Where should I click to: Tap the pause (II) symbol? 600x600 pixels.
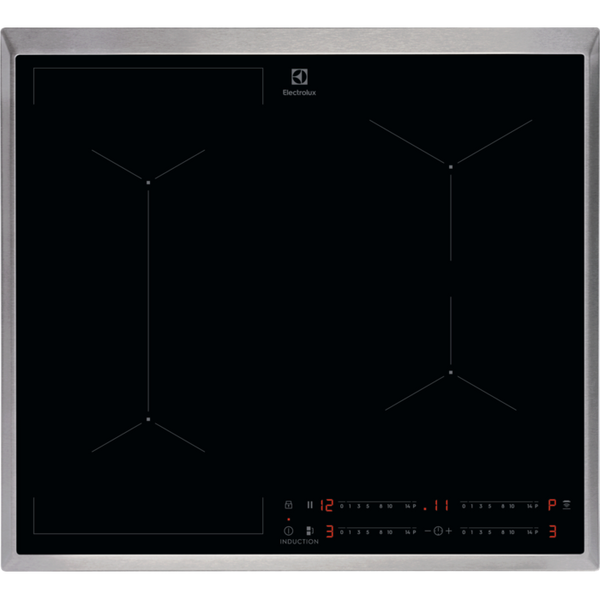[x=310, y=505]
